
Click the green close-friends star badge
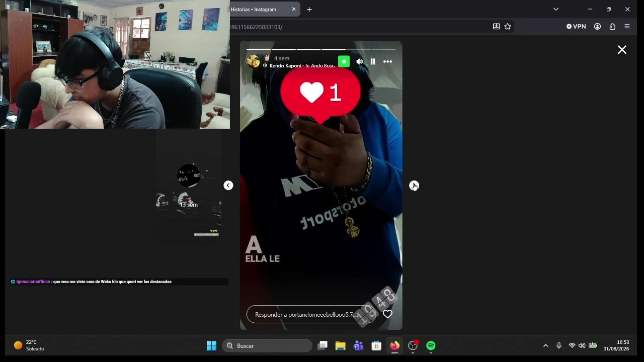point(344,61)
